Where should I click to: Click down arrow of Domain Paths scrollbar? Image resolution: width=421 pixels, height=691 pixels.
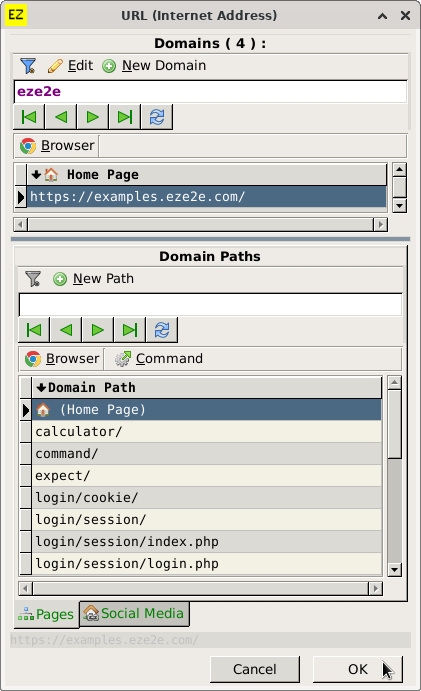coord(394,570)
